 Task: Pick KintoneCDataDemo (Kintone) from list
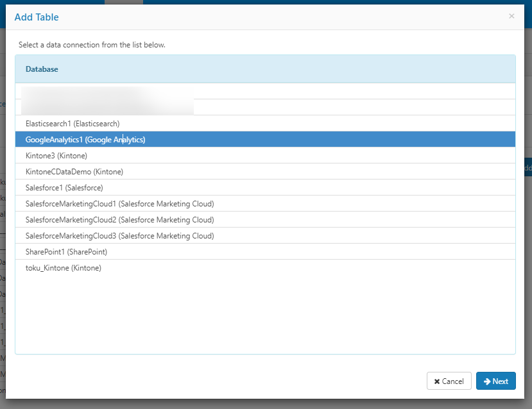point(265,172)
